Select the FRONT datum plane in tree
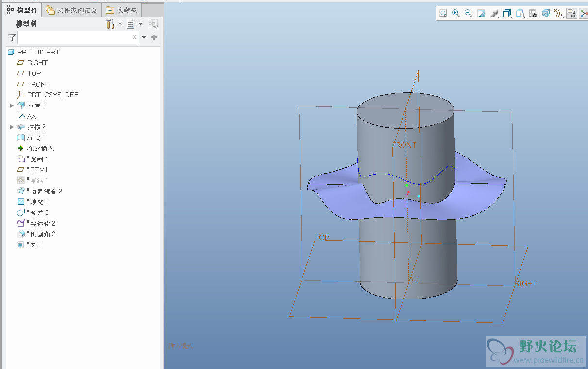Viewport: 588px width, 369px height. point(33,84)
